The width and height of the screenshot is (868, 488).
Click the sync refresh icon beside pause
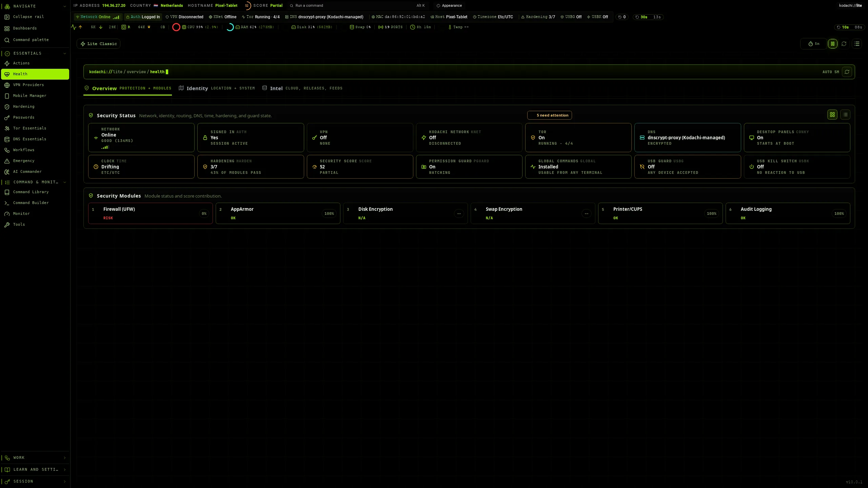pos(844,44)
